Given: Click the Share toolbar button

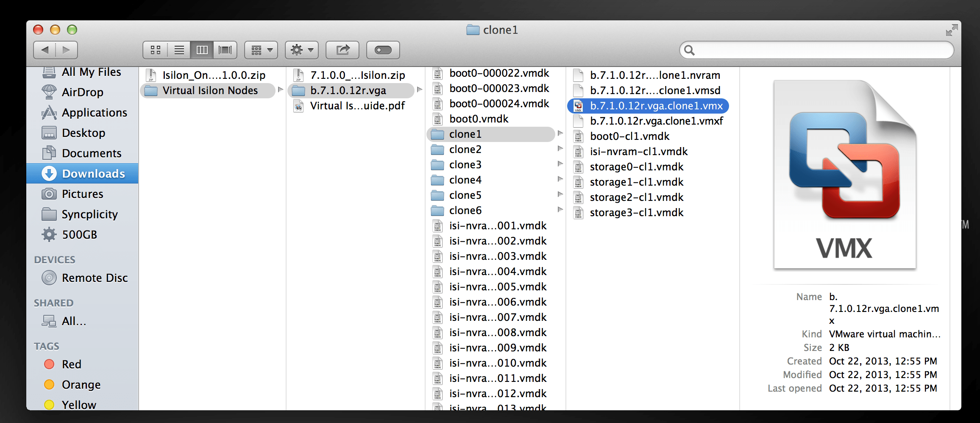Looking at the screenshot, I should (x=342, y=50).
